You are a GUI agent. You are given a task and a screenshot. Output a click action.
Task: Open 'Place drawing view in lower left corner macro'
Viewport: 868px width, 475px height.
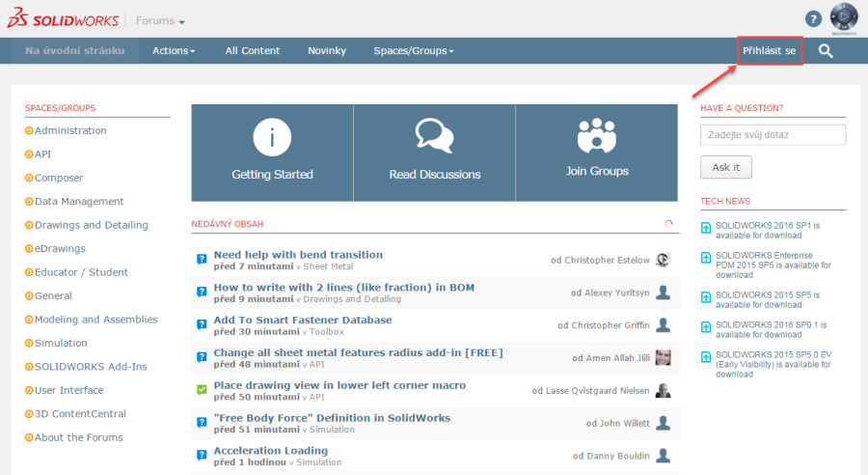[x=339, y=385]
